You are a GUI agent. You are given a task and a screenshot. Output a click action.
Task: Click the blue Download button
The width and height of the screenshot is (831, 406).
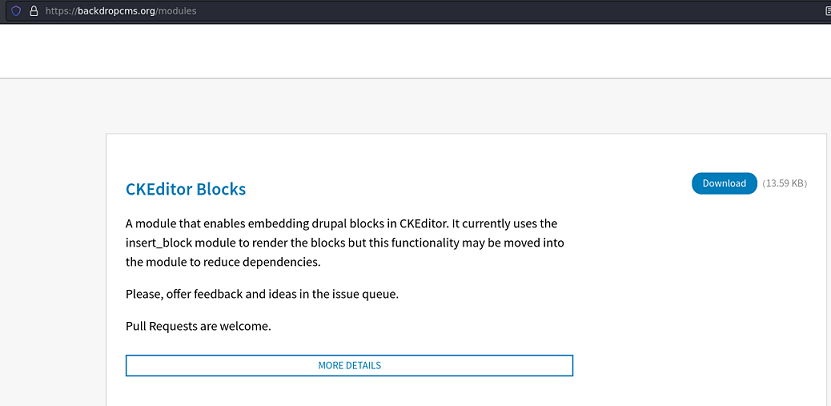tap(724, 184)
